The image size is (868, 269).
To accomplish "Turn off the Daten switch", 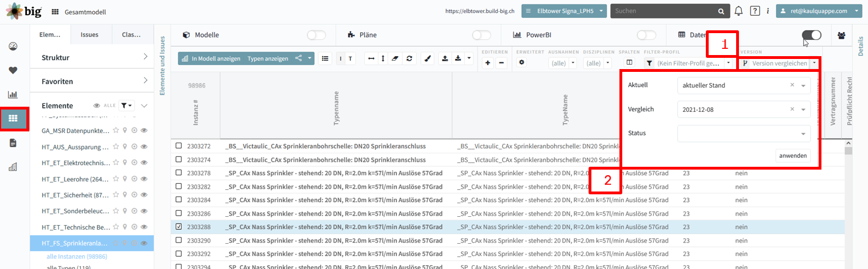I will [812, 35].
